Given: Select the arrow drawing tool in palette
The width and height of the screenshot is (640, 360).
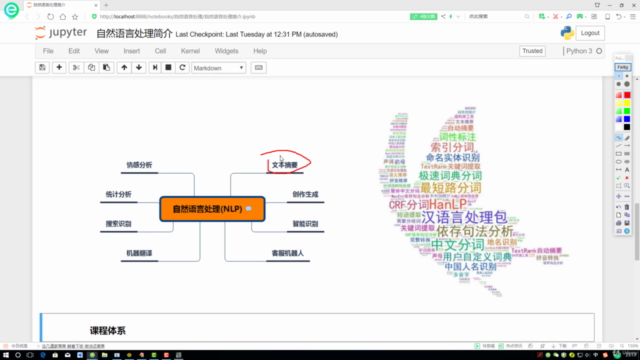Looking at the screenshot, I should [x=627, y=146].
